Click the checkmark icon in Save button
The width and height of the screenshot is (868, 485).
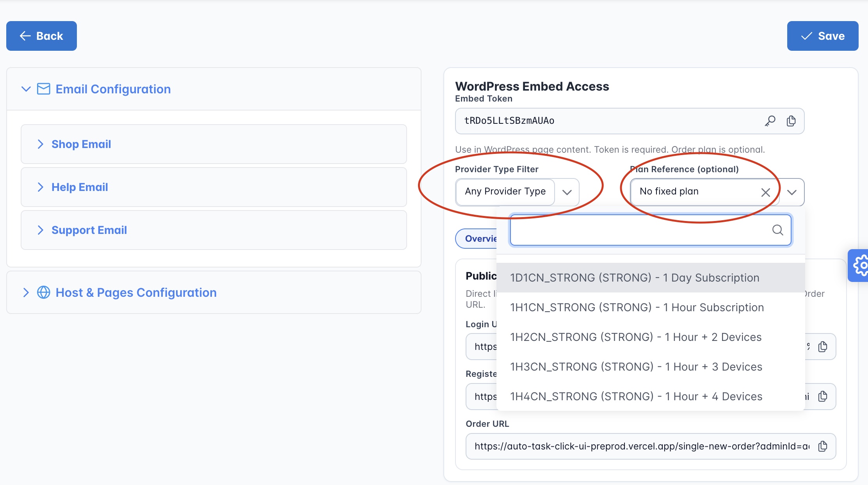(x=806, y=36)
